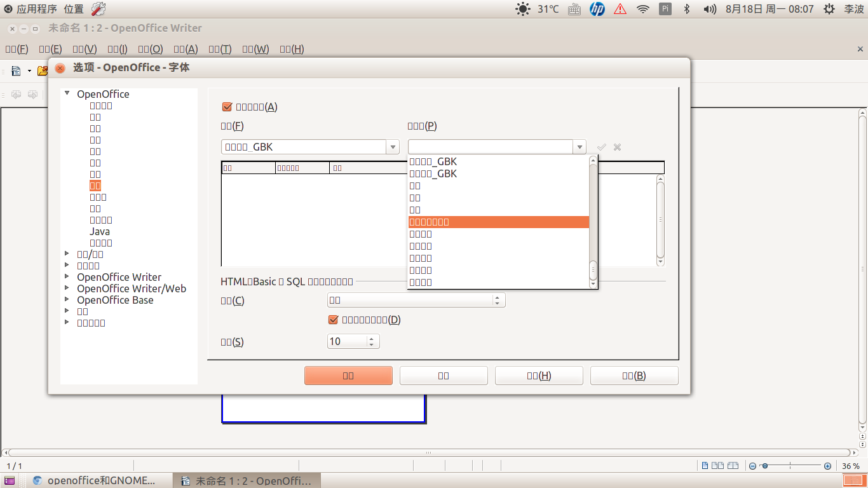Screen dimensions: 868x488
Task: Open the (E) menu in the menu bar
Action: (x=50, y=49)
